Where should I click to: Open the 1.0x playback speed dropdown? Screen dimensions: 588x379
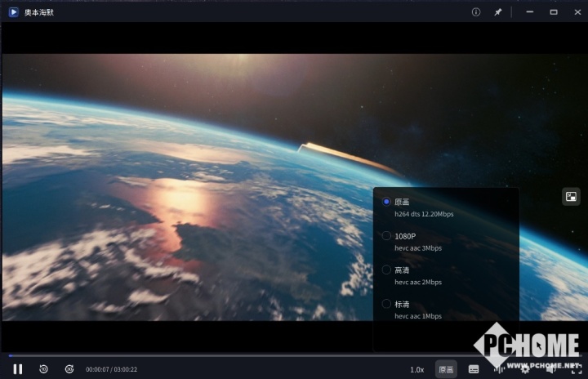pos(416,369)
